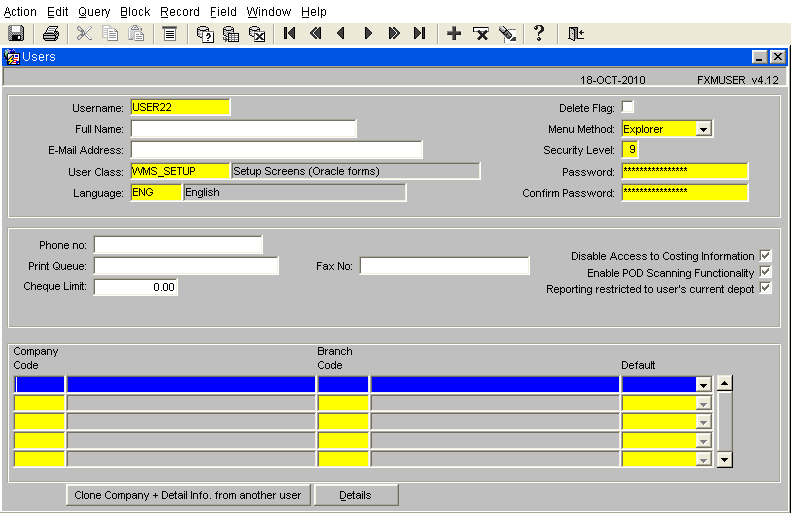Open the Query menu
This screenshot has height=513, width=791.
point(94,12)
